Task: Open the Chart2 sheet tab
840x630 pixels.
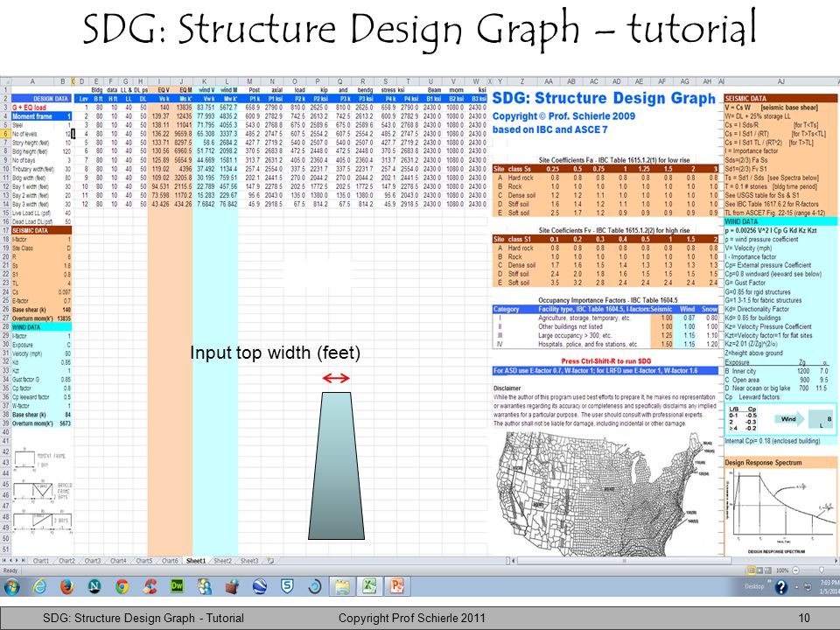Action: 66,561
